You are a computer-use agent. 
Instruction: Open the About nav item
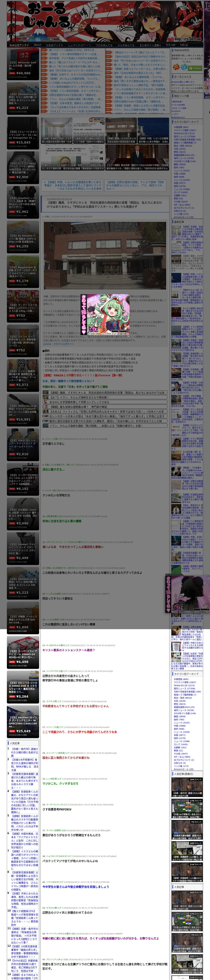coord(37,45)
